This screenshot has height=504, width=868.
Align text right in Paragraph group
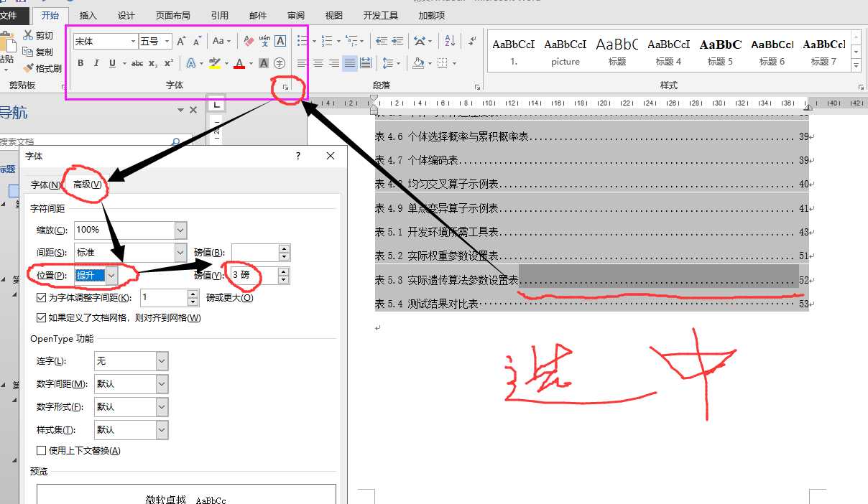coord(334,64)
